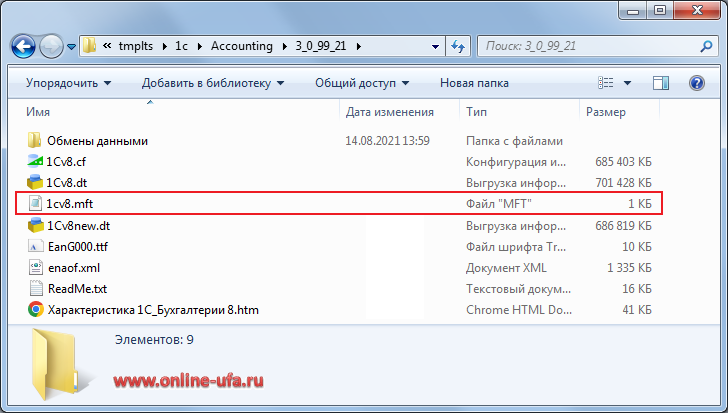This screenshot has height=413, width=728.
Task: Select the enaof.xml file icon
Action: click(x=35, y=268)
